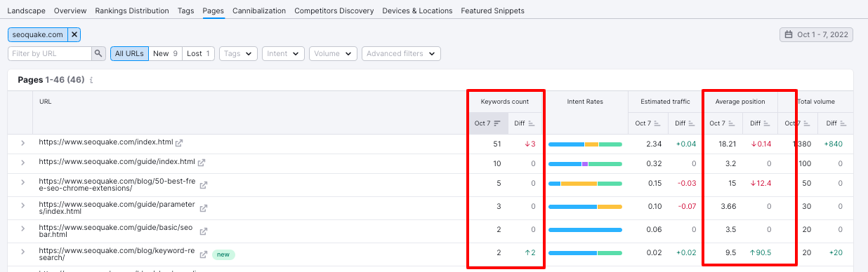Select the Pages tab
Image resolution: width=868 pixels, height=272 pixels.
(213, 11)
